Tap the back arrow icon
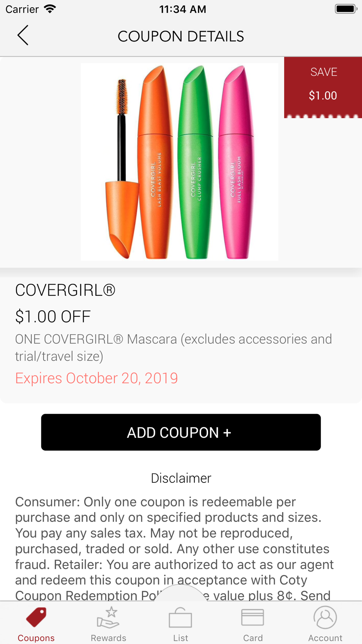The height and width of the screenshot is (644, 362). tap(23, 35)
